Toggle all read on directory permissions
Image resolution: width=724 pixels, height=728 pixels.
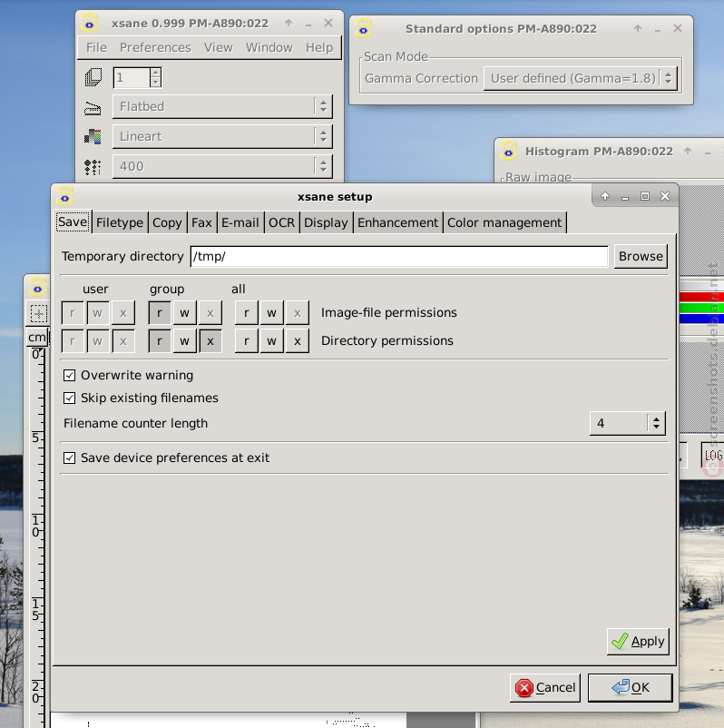coord(247,341)
